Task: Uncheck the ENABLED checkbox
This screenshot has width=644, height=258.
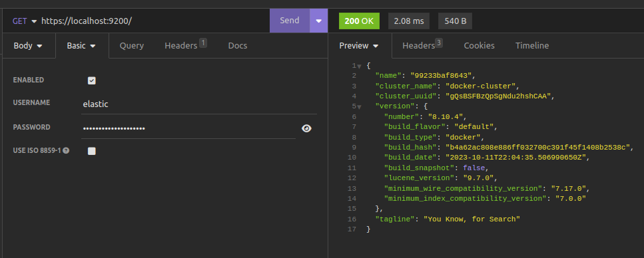Action: [x=92, y=80]
